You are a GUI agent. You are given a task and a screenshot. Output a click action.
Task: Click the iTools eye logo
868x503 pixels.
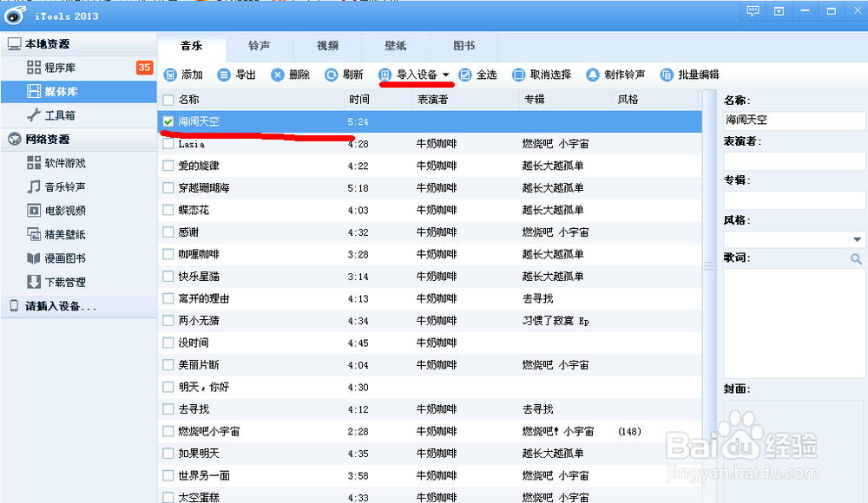click(15, 16)
